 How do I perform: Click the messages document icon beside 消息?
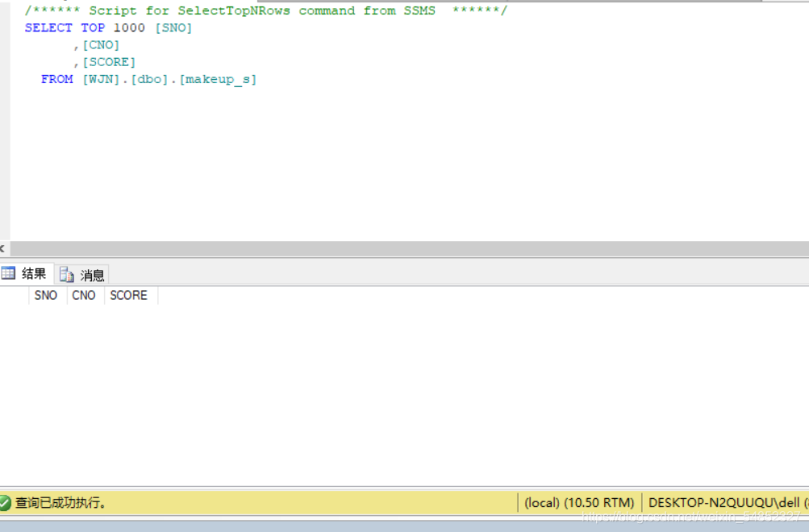67,275
